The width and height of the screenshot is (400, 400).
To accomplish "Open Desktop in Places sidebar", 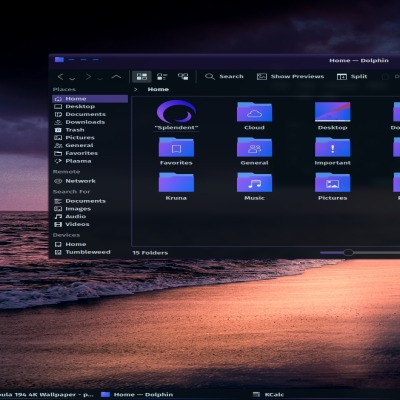I will pos(90,106).
